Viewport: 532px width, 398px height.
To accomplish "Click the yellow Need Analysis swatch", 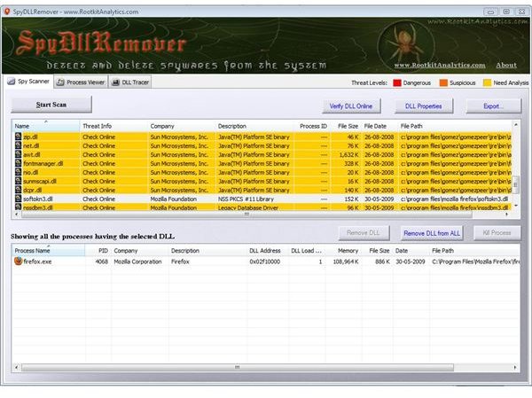I will click(487, 82).
